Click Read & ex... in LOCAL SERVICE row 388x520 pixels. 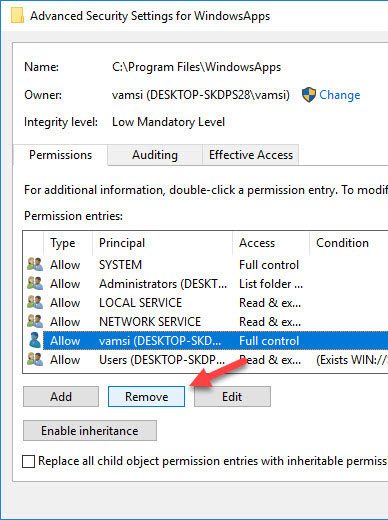coord(270,303)
